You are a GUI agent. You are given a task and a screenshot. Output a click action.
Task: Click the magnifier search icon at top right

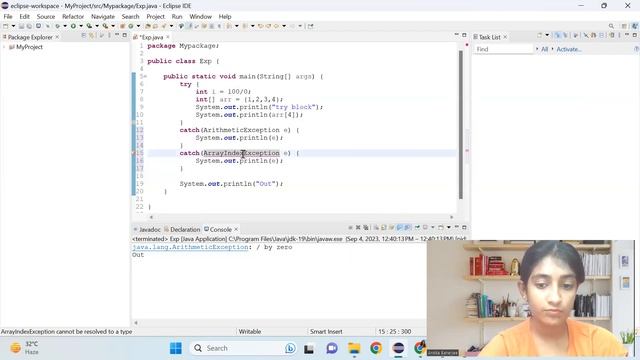tap(611, 26)
